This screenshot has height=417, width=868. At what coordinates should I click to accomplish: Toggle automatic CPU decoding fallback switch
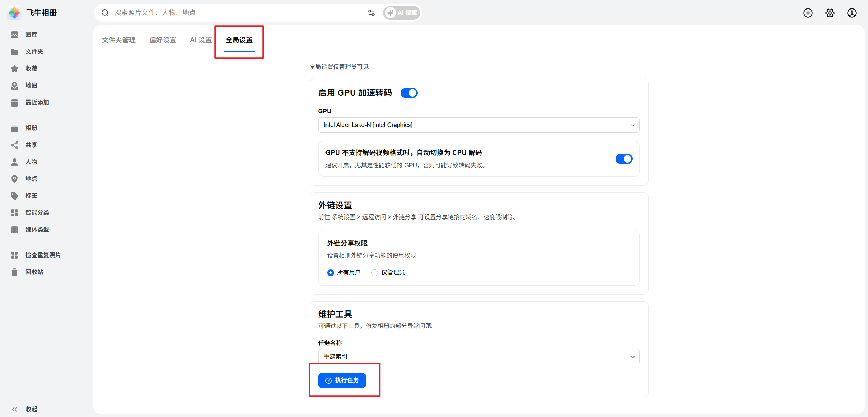tap(624, 159)
